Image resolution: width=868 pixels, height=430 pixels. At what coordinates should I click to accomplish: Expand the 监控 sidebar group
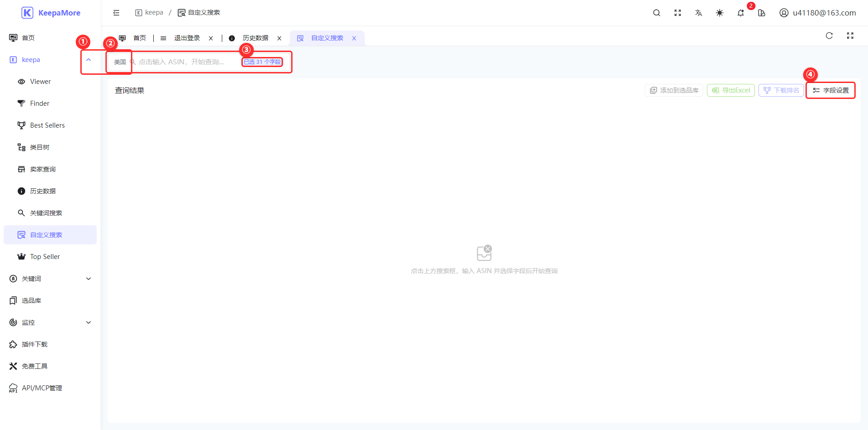pos(50,322)
